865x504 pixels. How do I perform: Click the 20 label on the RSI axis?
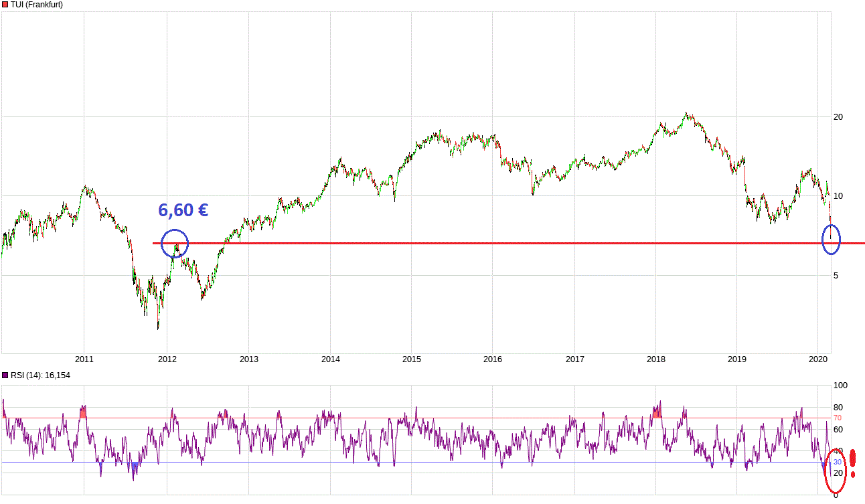(838, 473)
